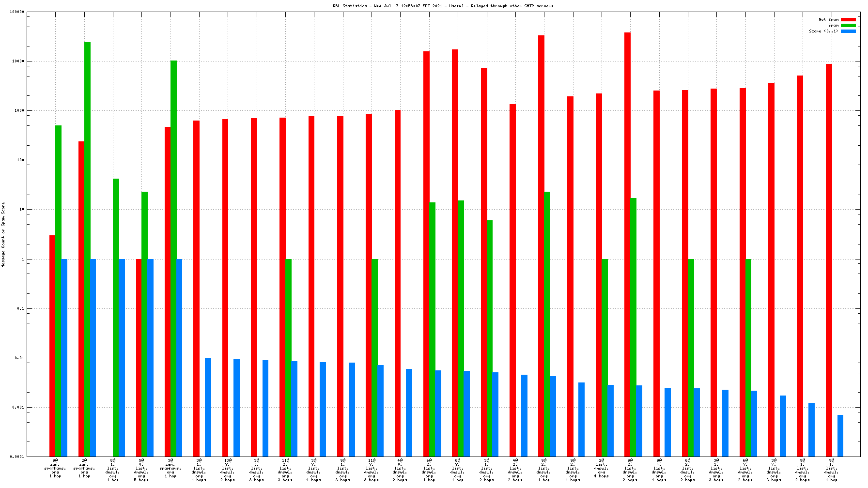This screenshot has height=488, width=868.
Task: Select the 2@zen.spamhaus.org 1 hop axis label
Action: click(84, 468)
